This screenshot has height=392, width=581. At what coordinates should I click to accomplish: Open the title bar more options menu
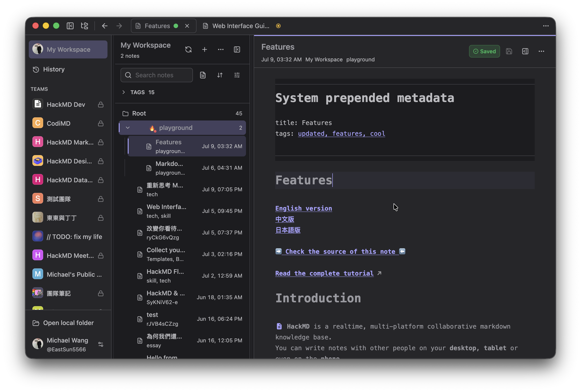546,26
